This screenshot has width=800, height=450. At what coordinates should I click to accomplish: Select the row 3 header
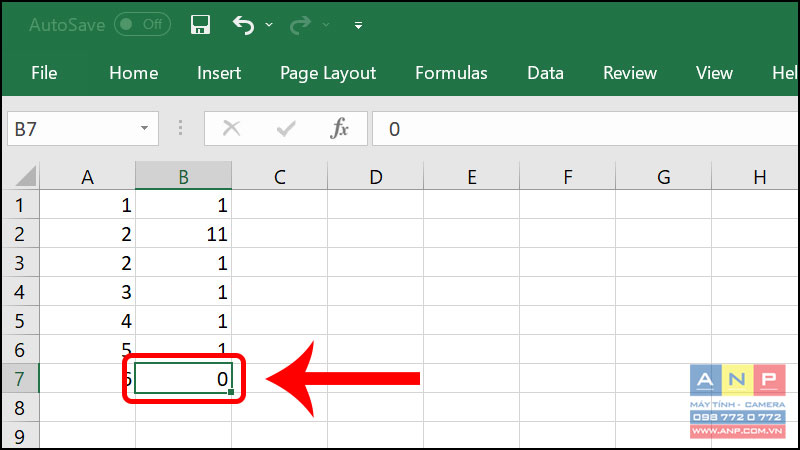tap(19, 263)
